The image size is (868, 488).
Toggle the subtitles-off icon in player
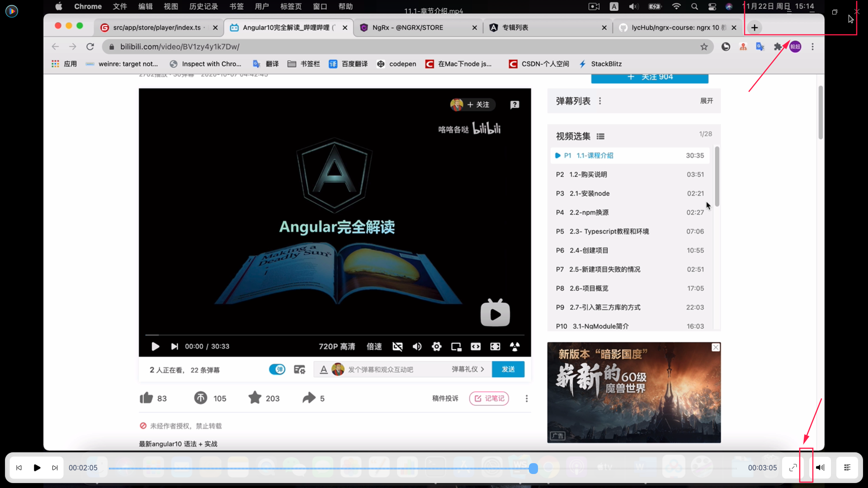click(397, 347)
